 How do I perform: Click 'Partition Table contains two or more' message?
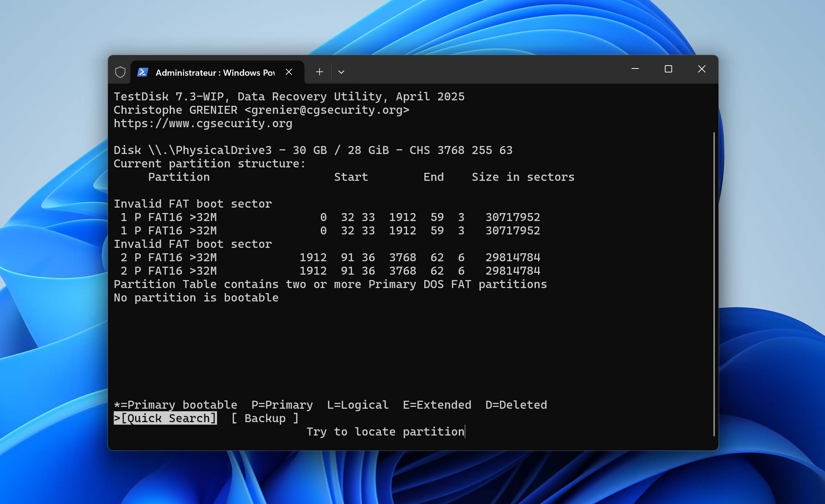330,284
